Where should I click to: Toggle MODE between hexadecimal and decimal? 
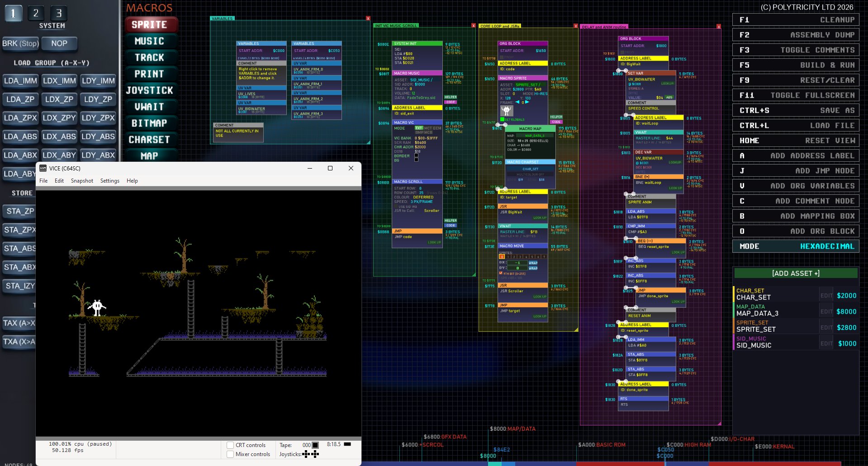point(796,246)
